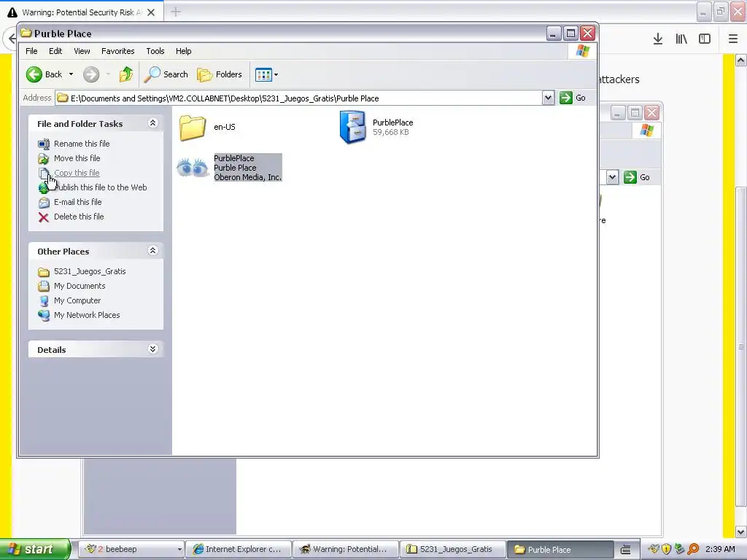The image size is (747, 560).
Task: Click Go in the background Explorer window
Action: pos(638,177)
